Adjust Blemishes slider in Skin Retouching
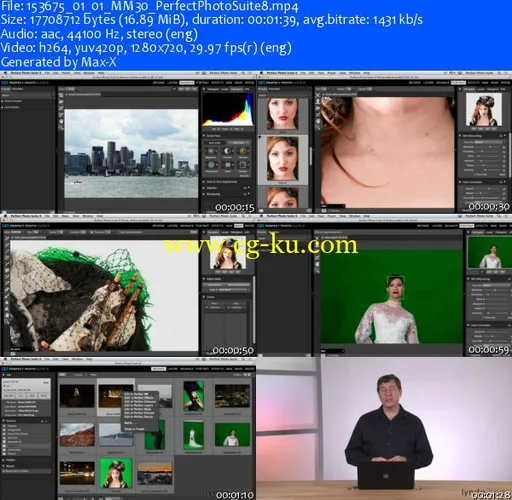 [491, 147]
